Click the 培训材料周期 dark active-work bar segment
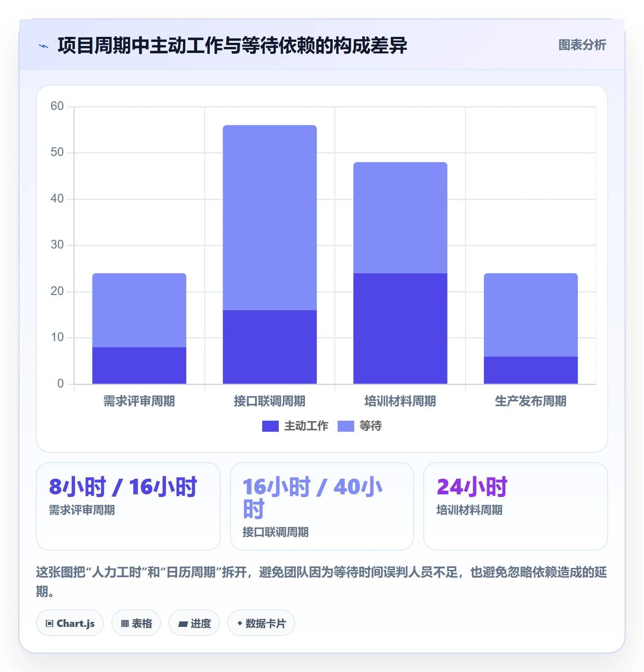The height and width of the screenshot is (672, 644). click(x=400, y=329)
